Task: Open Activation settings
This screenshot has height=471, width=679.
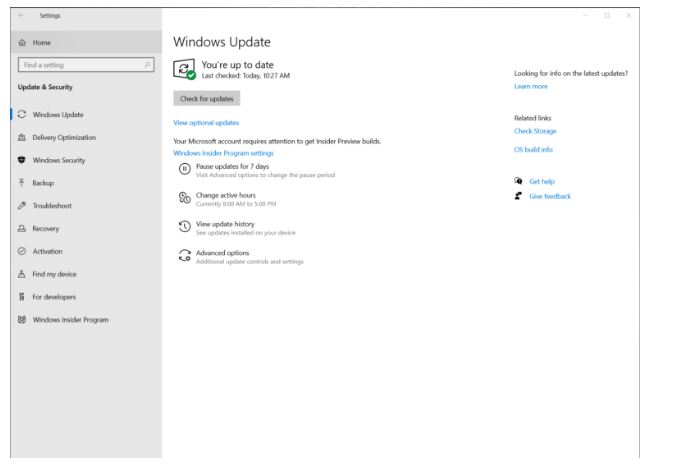Action: point(86,251)
